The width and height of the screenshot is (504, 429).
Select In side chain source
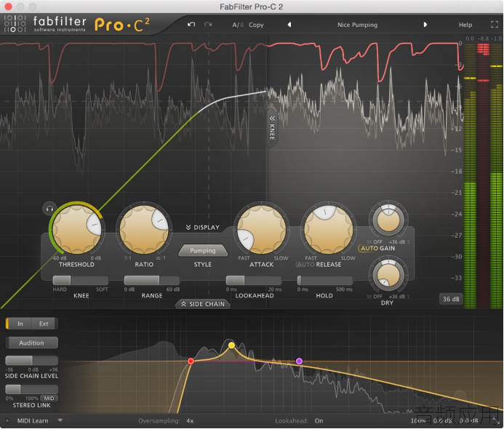pos(20,324)
